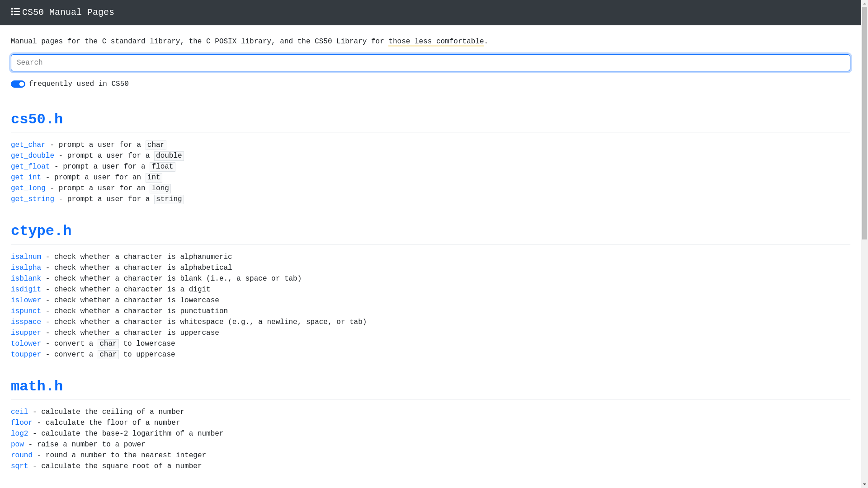
Task: Open the get_string manual page
Action: click(x=33, y=199)
